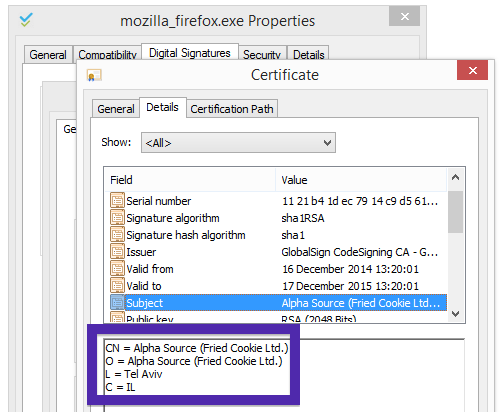Click the 17 December 2015 13:20:01 value

click(350, 286)
